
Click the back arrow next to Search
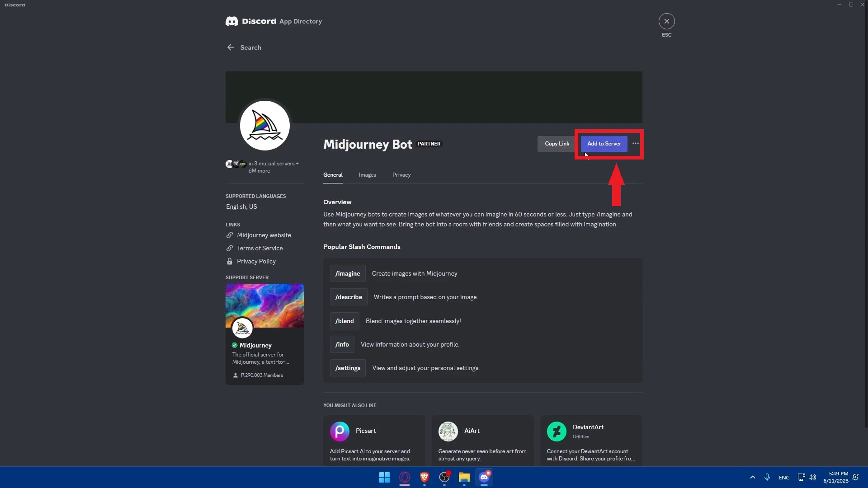[231, 47]
